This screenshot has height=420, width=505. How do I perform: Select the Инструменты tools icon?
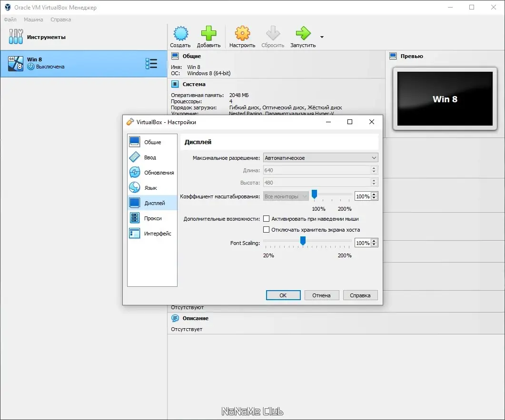pos(16,36)
